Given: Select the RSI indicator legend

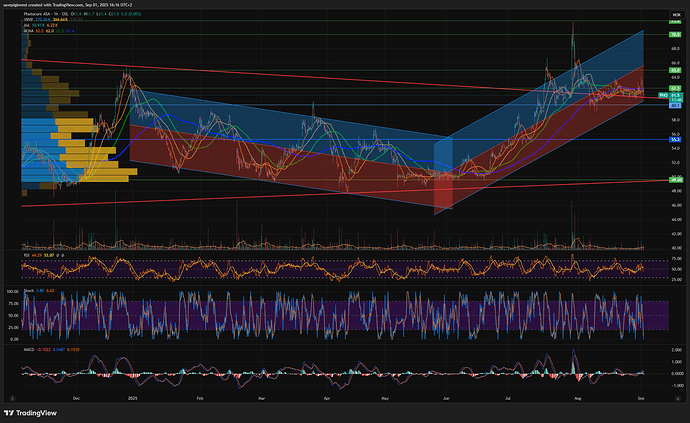Looking at the screenshot, I should (x=26, y=255).
